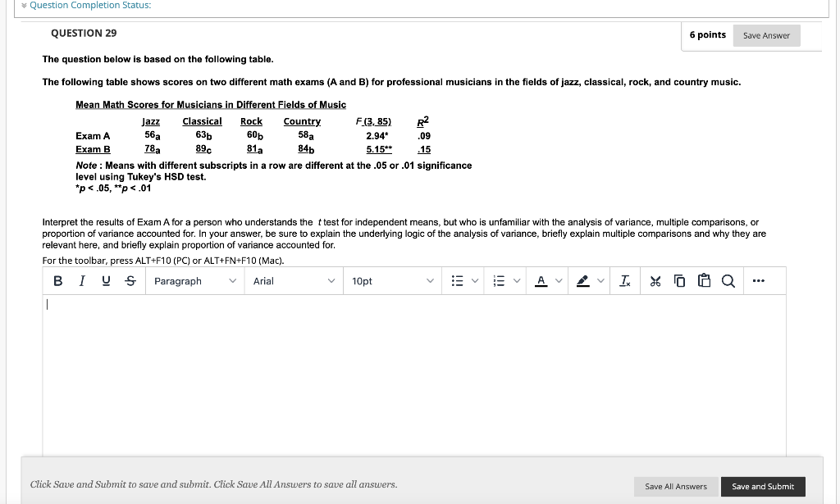
Task: Click the Rock column header
Action: (251, 121)
